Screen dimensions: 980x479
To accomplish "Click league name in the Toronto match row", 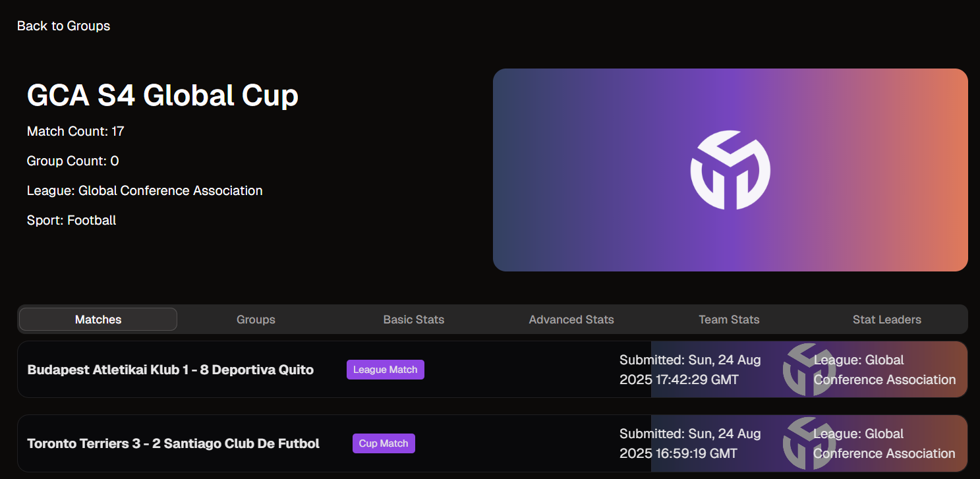I will coord(884,443).
